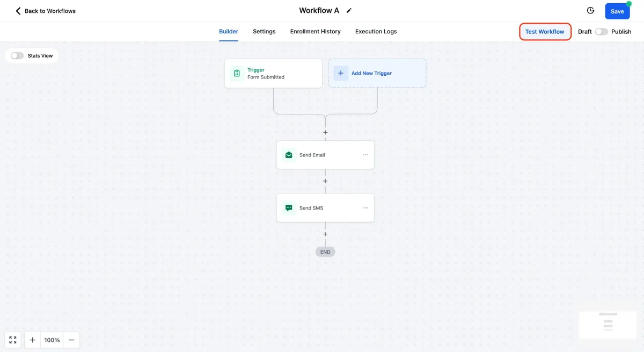Select the Form Submitted trigger card
The image size is (644, 352).
coord(273,73)
